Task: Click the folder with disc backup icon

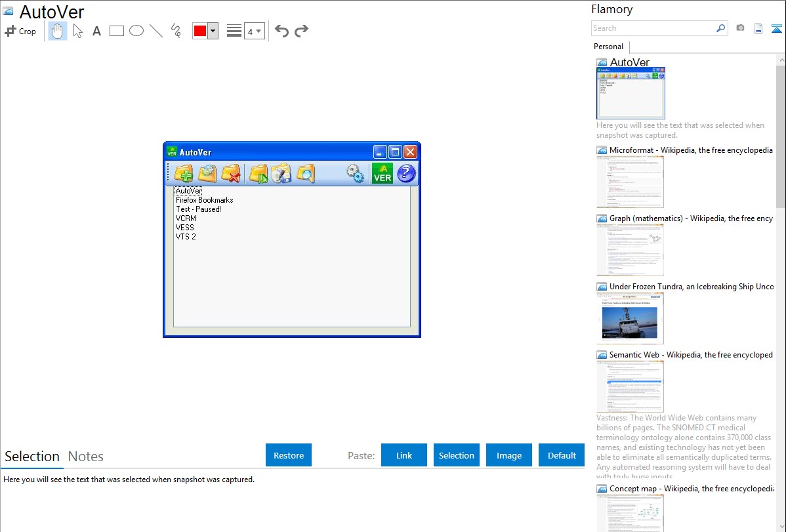Action: [281, 174]
